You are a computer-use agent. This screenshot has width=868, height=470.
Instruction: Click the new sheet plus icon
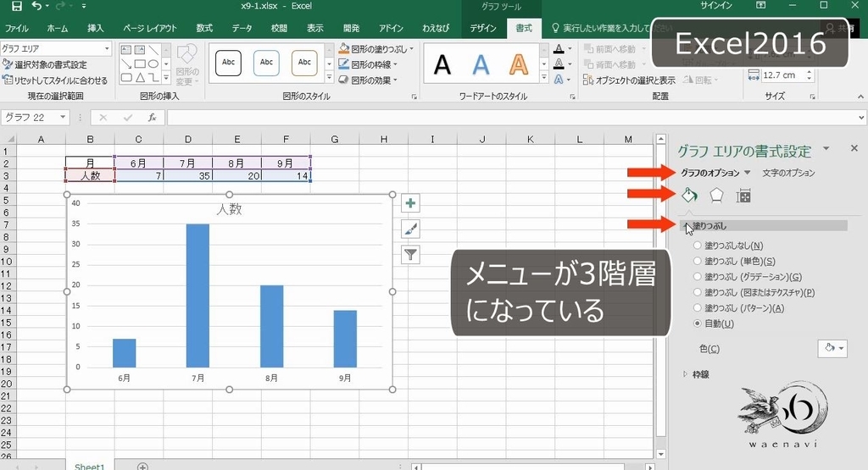(142, 466)
